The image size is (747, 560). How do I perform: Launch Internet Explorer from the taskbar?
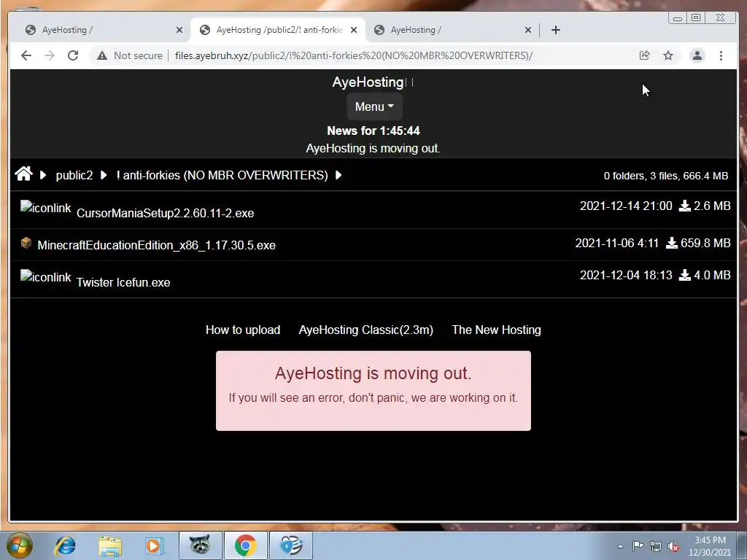pos(65,545)
